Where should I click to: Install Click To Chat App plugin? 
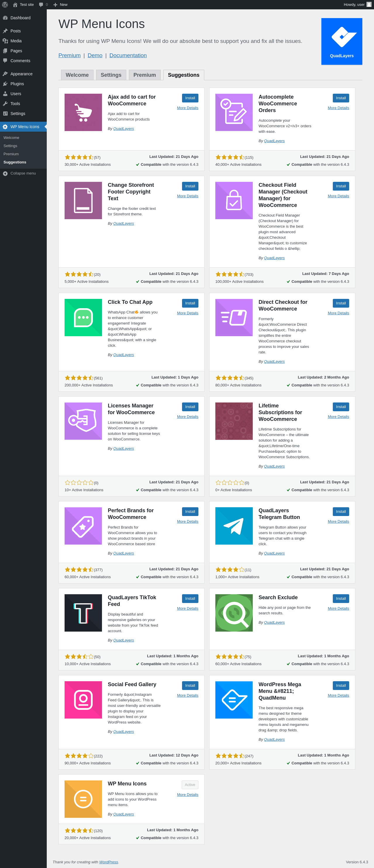click(x=190, y=303)
